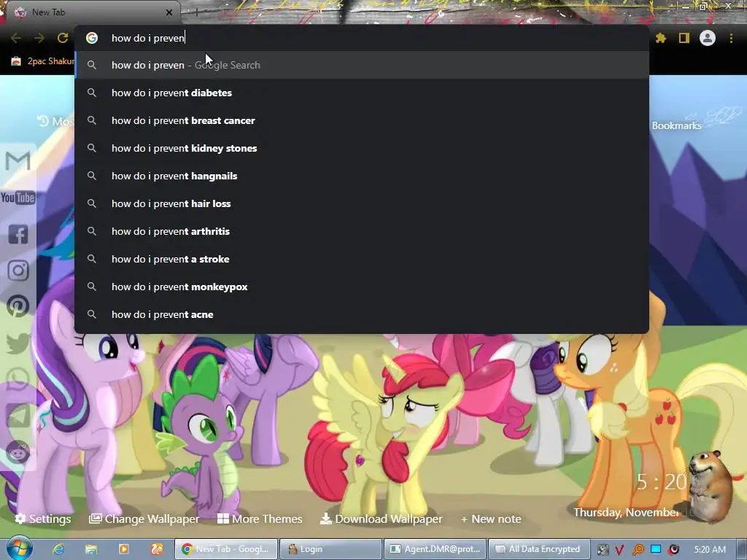Select suggestion 'how do i prevent diabetes'
This screenshot has height=560, width=747.
click(362, 93)
